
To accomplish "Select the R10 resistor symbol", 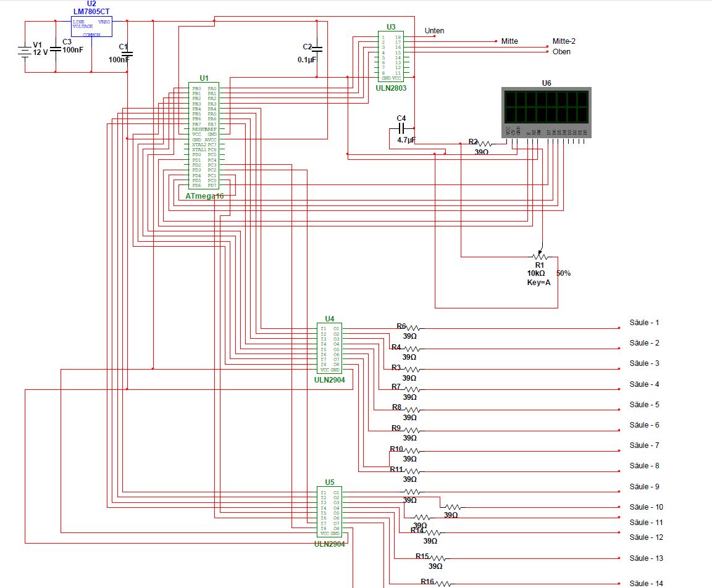I will 413,451.
